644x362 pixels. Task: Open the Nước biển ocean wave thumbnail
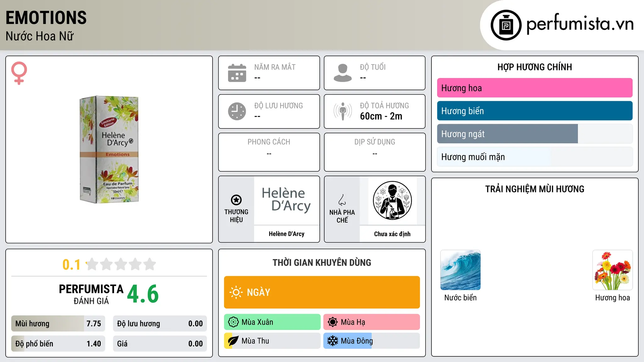click(x=460, y=270)
